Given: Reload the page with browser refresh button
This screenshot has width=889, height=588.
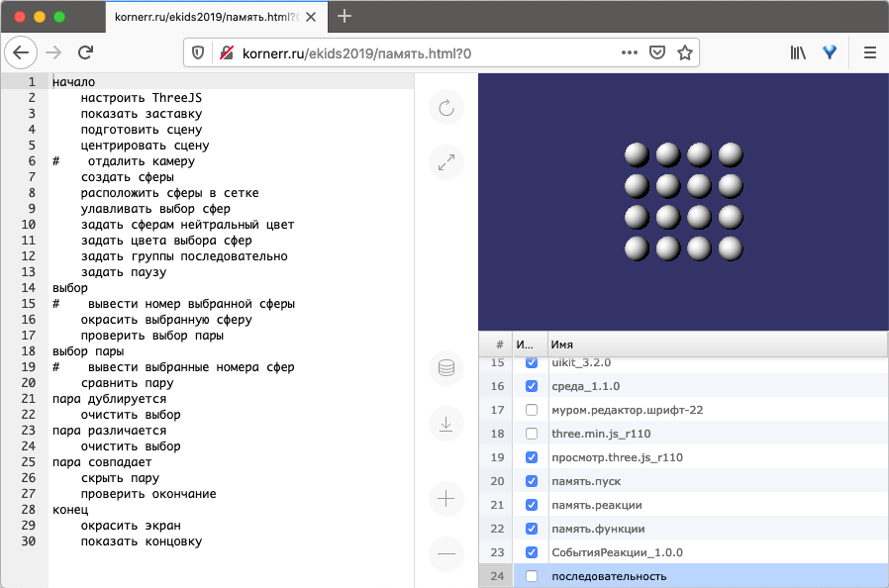Looking at the screenshot, I should 86,52.
